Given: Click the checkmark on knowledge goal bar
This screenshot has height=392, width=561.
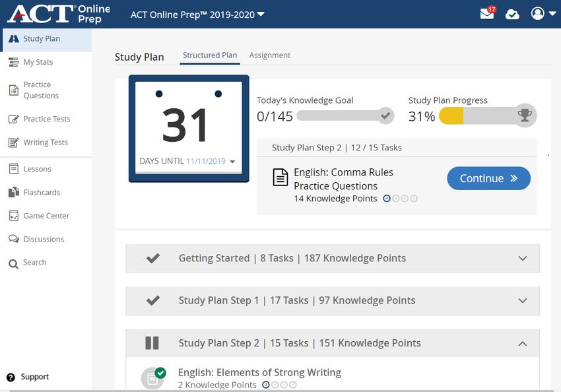Looking at the screenshot, I should pyautogui.click(x=385, y=115).
